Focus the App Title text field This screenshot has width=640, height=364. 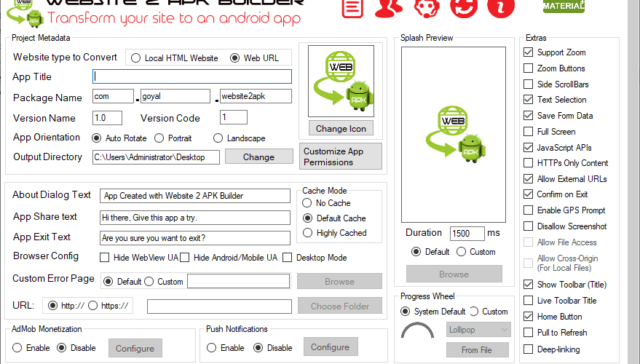pos(192,76)
